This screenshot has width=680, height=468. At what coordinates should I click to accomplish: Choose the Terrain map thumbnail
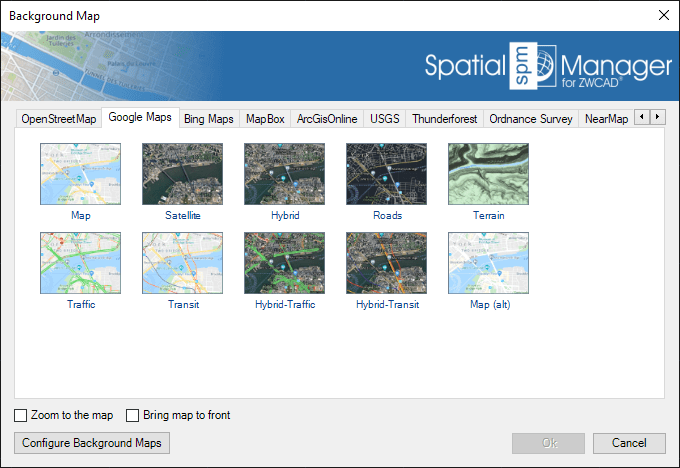point(488,174)
